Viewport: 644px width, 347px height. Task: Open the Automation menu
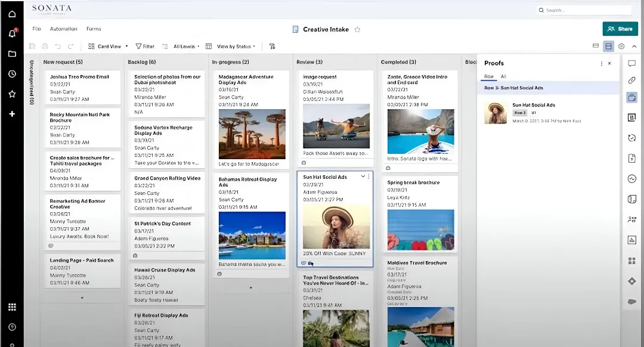coord(64,28)
